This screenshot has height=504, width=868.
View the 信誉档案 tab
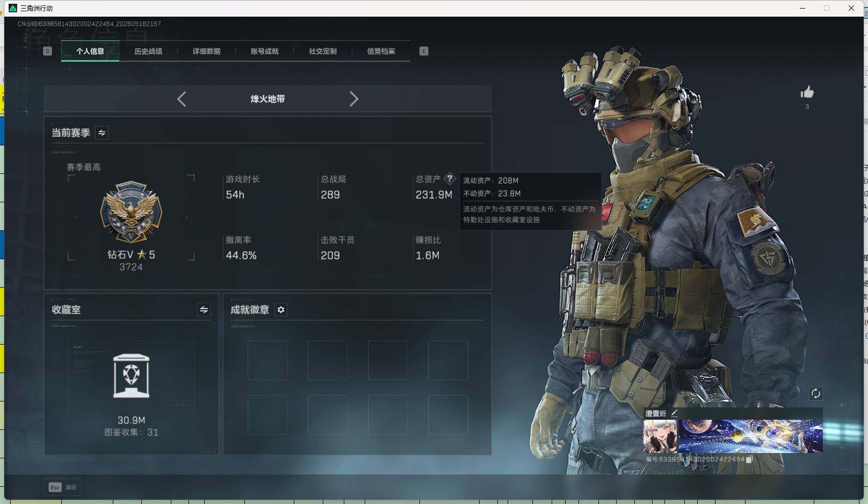pos(381,51)
